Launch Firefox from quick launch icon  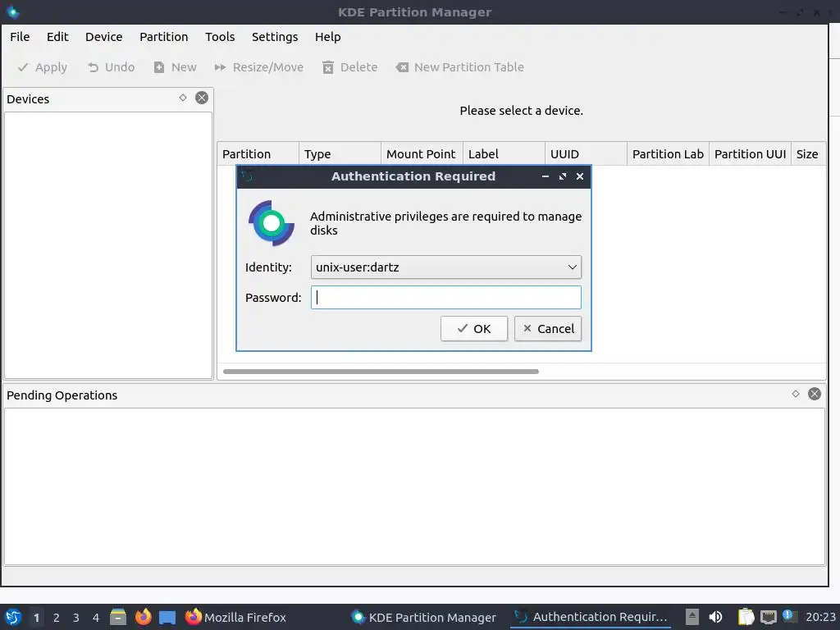[x=143, y=617]
